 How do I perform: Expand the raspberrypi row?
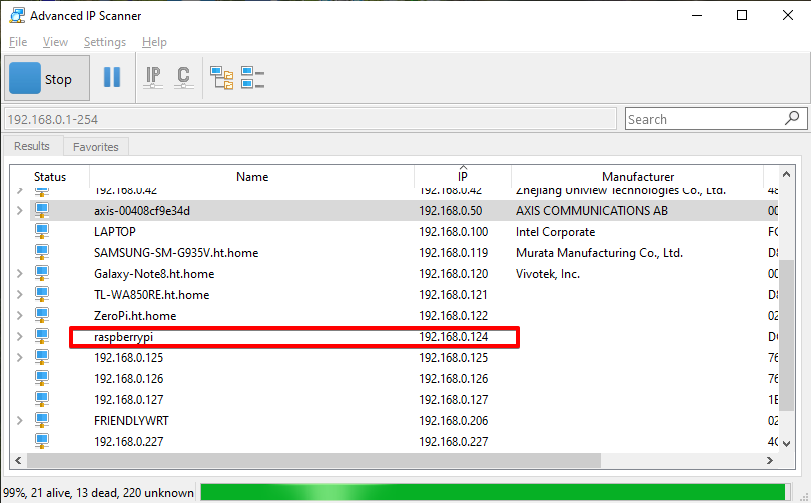tap(20, 337)
